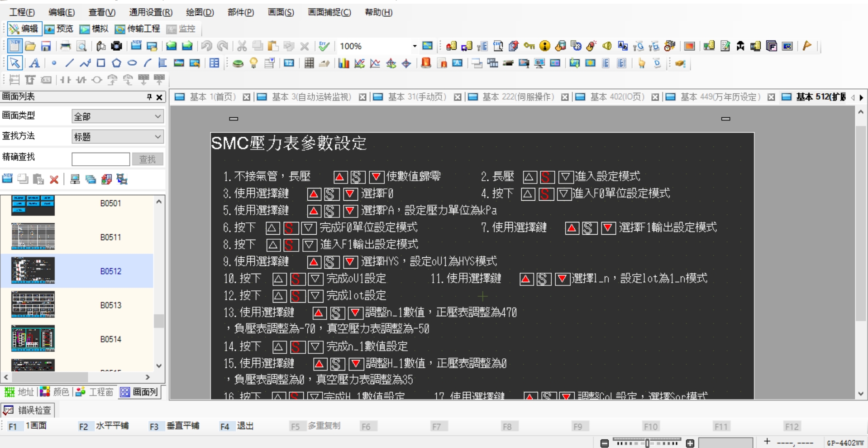
Task: Open the 查找方法 dropdown
Action: 118,136
